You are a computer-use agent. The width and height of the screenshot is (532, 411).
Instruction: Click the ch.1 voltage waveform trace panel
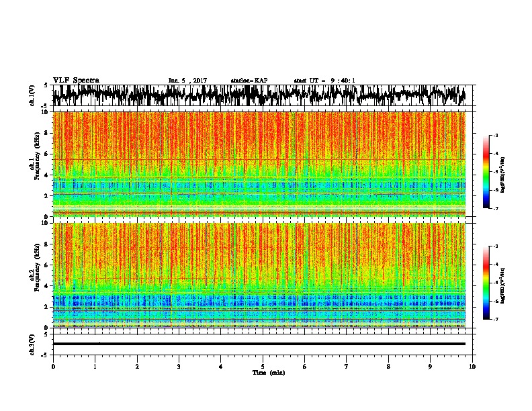pyautogui.click(x=263, y=95)
